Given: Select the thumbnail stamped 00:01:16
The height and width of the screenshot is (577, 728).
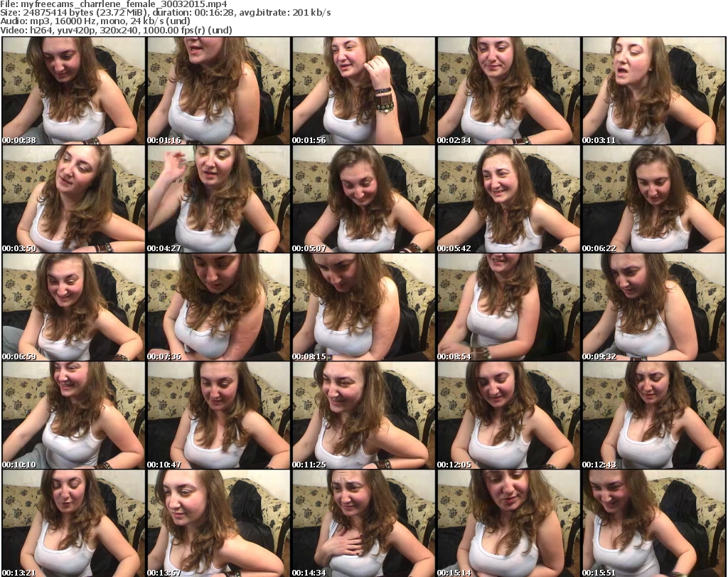Looking at the screenshot, I should 218,90.
